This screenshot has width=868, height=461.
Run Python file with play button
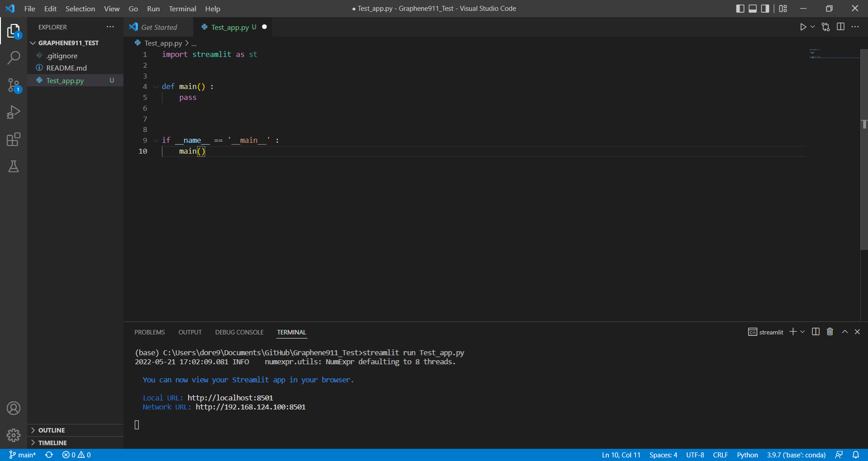(803, 27)
